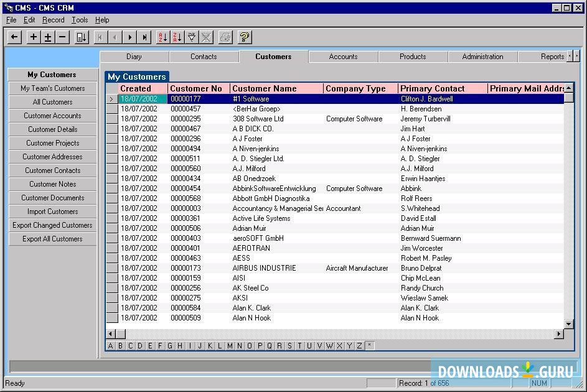This screenshot has width=587, height=392.
Task: Delete the record using the minus icon
Action: 62,37
